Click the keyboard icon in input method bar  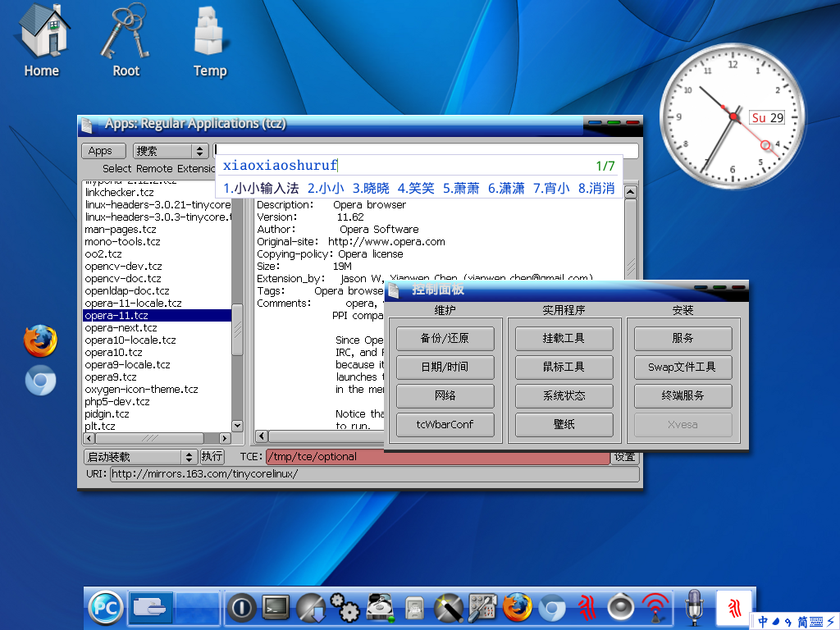tap(816, 622)
